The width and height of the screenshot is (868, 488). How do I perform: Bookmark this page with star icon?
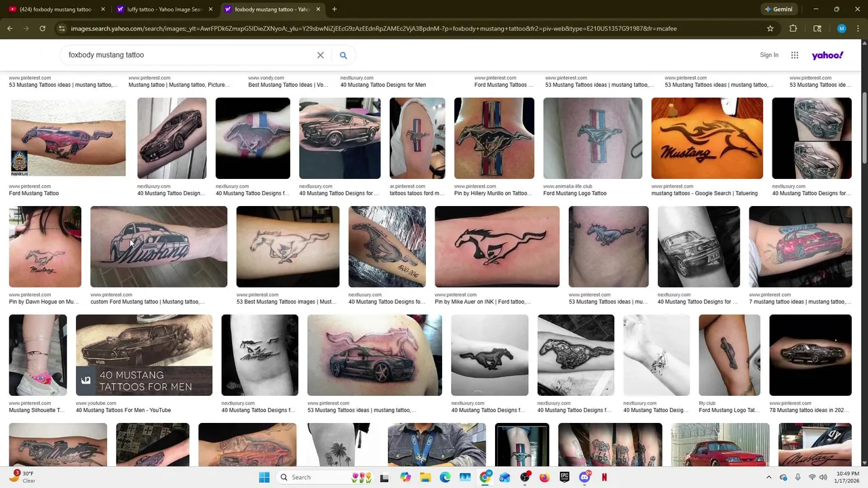tap(770, 28)
